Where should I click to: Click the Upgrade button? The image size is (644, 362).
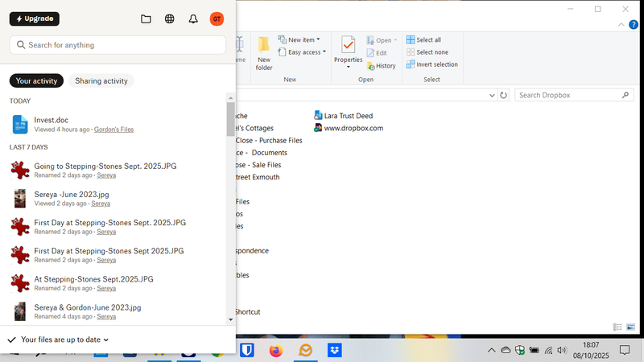[35, 19]
